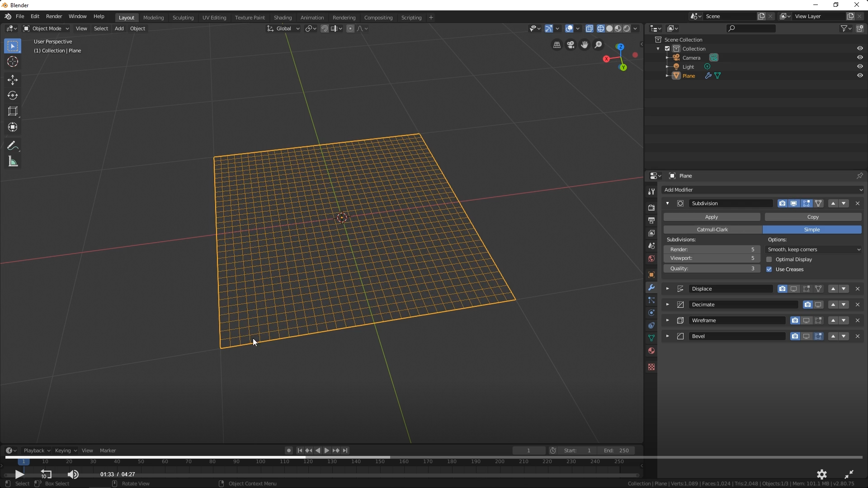Image resolution: width=868 pixels, height=488 pixels.
Task: Open the Object Mode dropdown
Action: point(46,28)
